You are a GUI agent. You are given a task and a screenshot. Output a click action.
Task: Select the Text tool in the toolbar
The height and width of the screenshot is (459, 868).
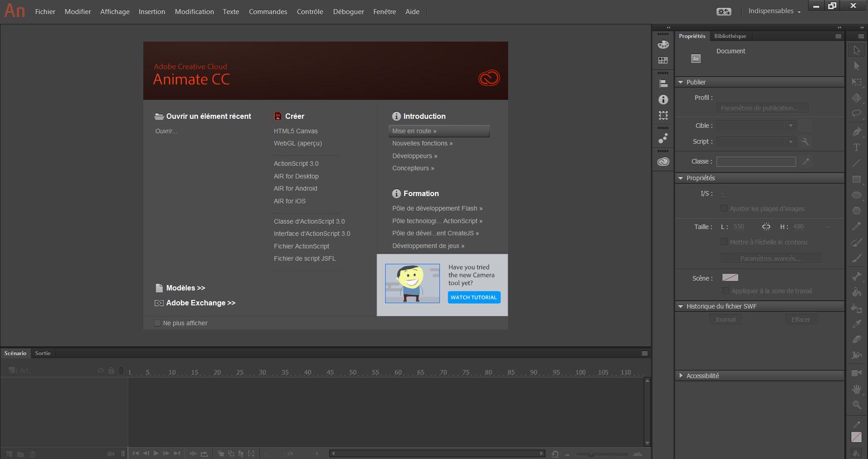tap(856, 147)
